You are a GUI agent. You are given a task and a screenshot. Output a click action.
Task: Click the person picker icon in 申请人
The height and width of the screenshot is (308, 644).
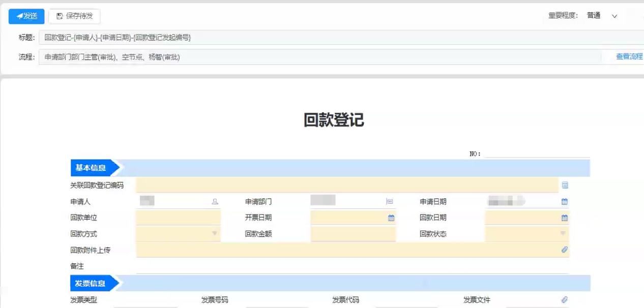215,202
